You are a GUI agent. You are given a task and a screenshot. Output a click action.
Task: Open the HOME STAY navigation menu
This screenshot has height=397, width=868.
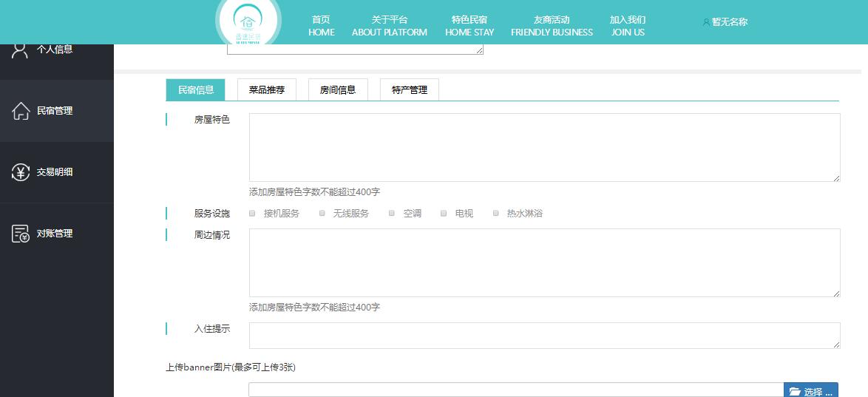click(469, 26)
